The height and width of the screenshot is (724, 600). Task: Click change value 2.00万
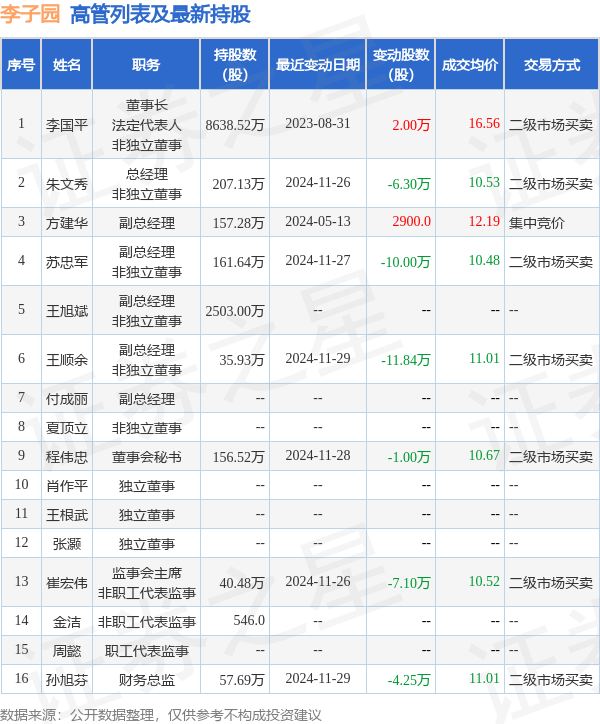point(411,125)
